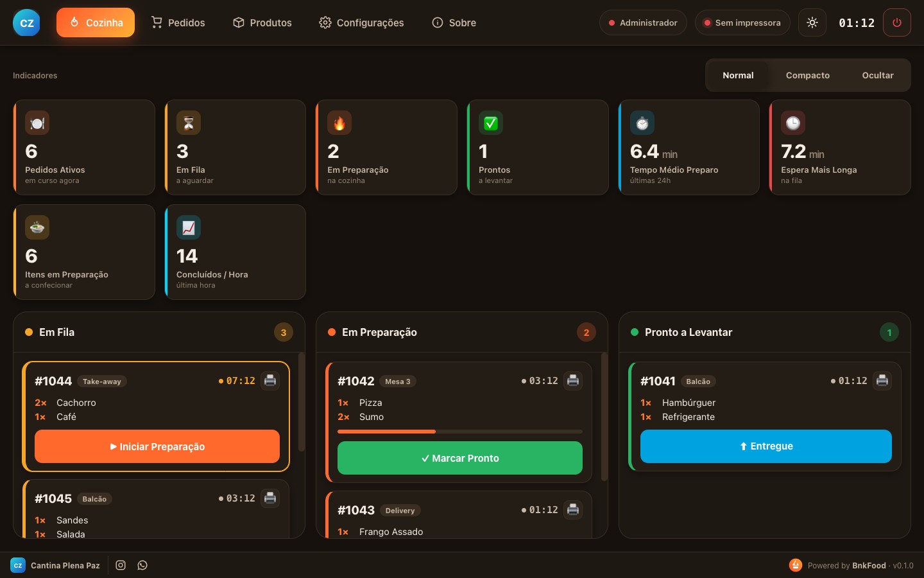The image size is (924, 578).
Task: Open the WhatsApp link in footer
Action: pos(142,565)
